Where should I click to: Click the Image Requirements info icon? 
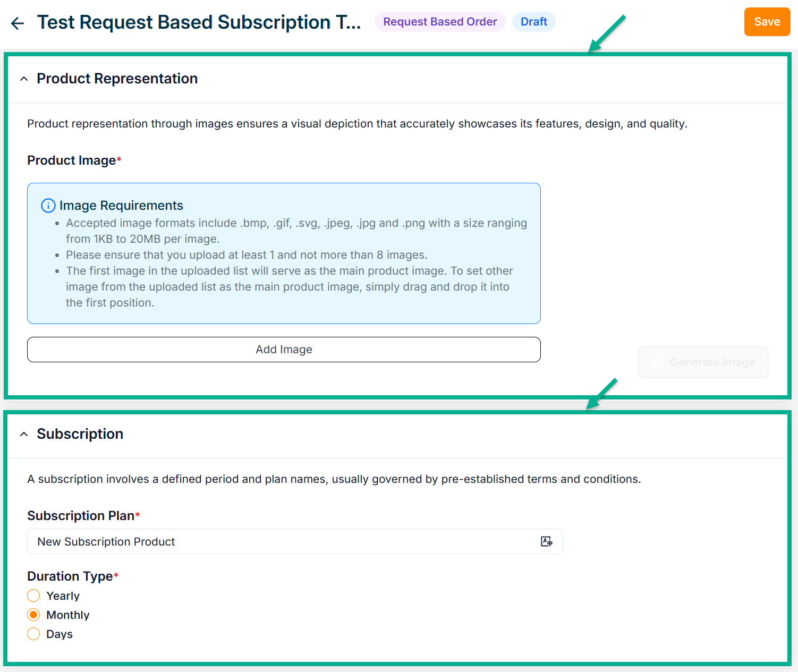(48, 206)
